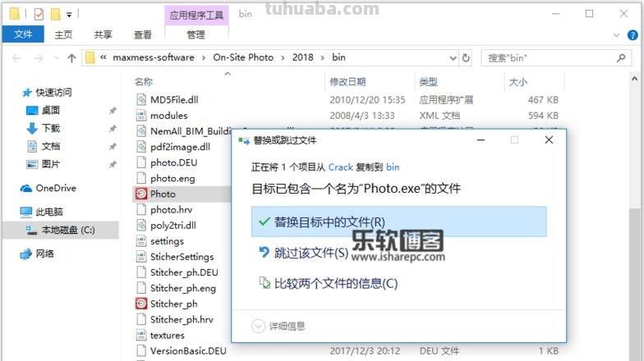The height and width of the screenshot is (361, 644).
Task: Select 网络 in the navigation pane
Action: (x=44, y=254)
